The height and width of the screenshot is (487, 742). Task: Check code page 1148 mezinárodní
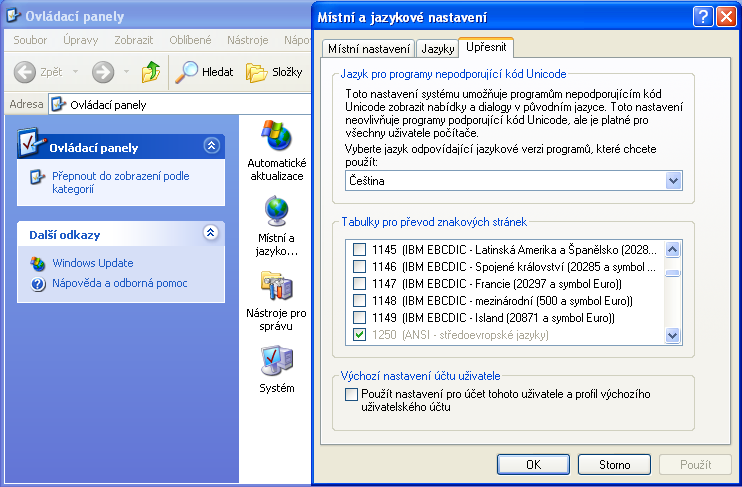tap(360, 301)
